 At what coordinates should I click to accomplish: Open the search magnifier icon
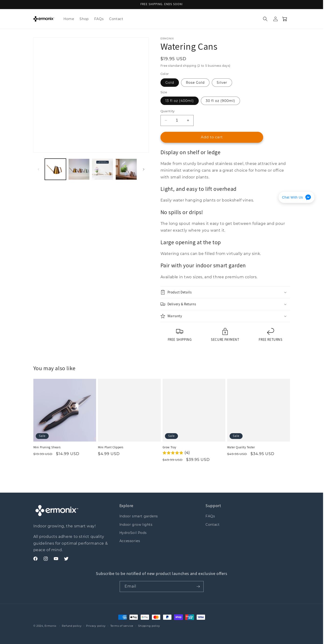pyautogui.click(x=265, y=19)
